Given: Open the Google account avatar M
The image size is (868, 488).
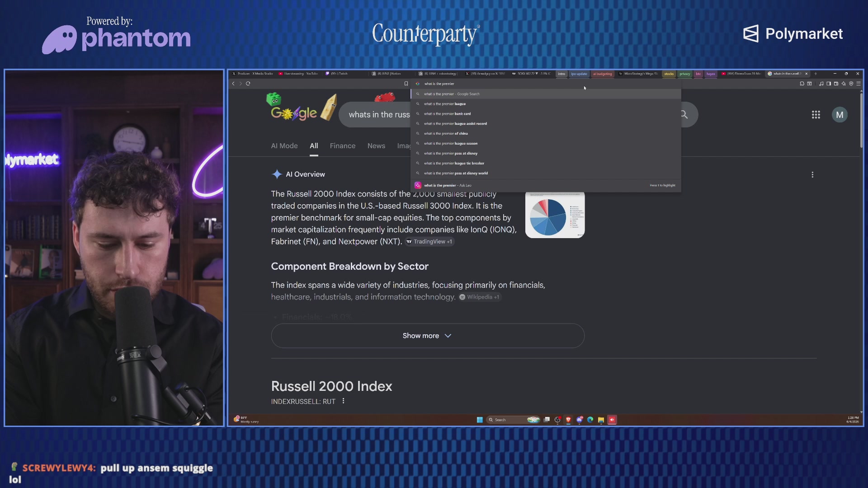Looking at the screenshot, I should (840, 115).
